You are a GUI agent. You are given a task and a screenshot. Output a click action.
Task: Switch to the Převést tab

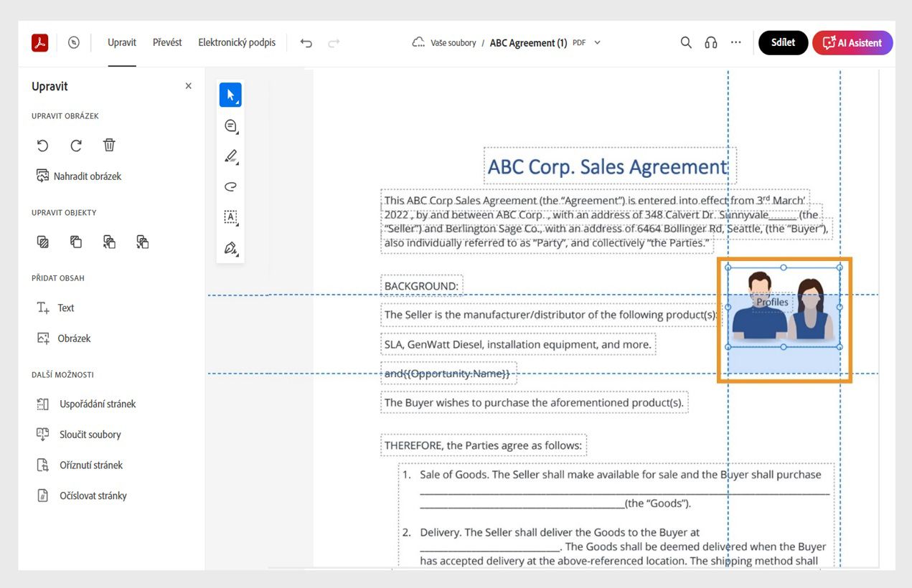click(x=167, y=43)
